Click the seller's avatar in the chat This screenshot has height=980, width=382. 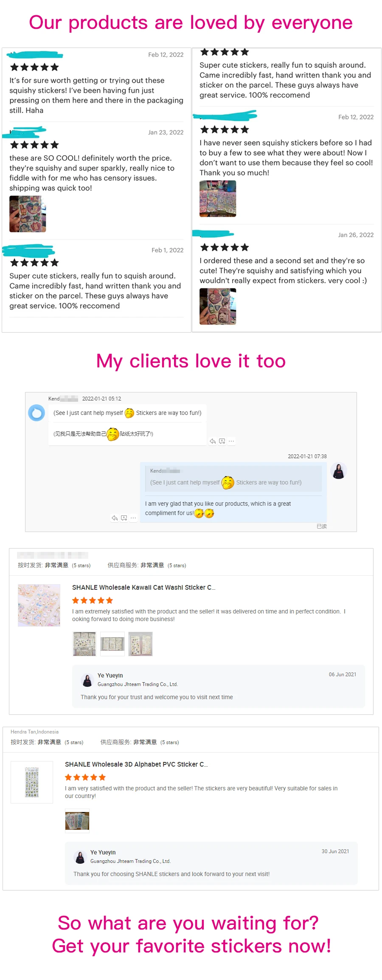click(339, 471)
